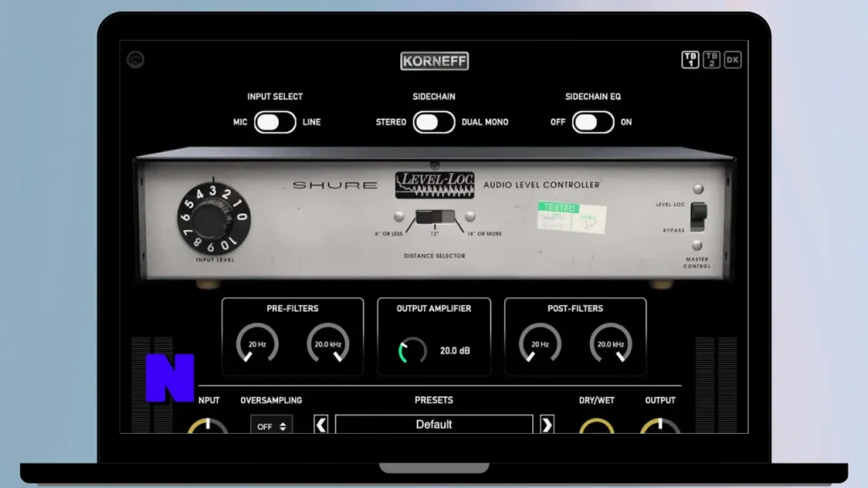Click the Pre-Filters 20 Hz knob
The height and width of the screenshot is (488, 868).
click(x=258, y=344)
